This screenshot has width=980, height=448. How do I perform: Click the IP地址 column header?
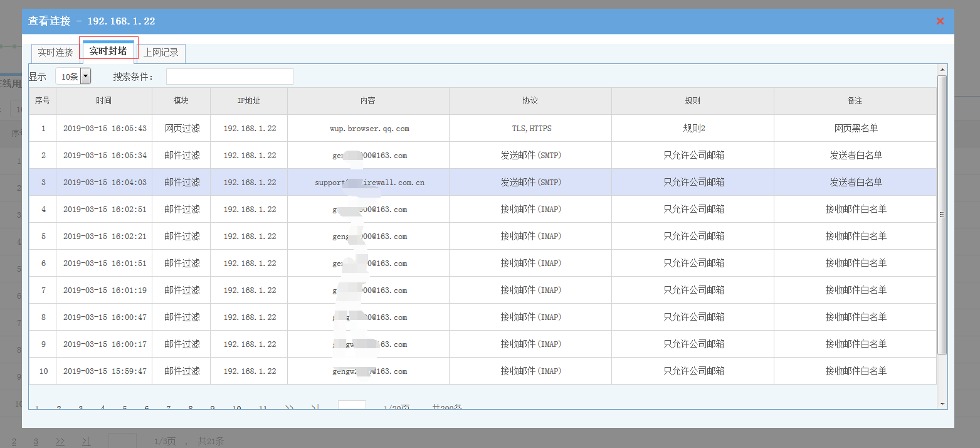[x=249, y=101]
